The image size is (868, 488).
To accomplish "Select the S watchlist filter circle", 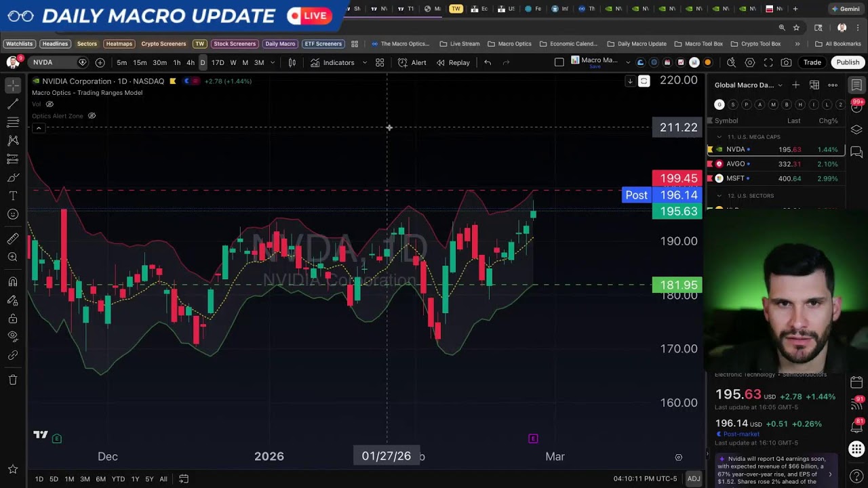I will [x=733, y=104].
